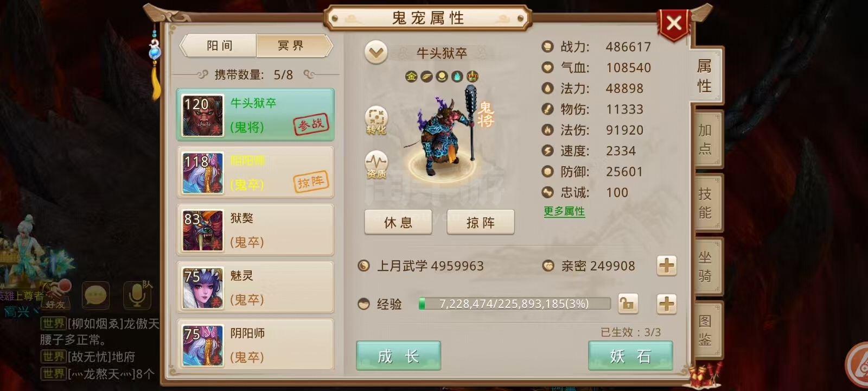Click the gold 金 element icon

411,77
